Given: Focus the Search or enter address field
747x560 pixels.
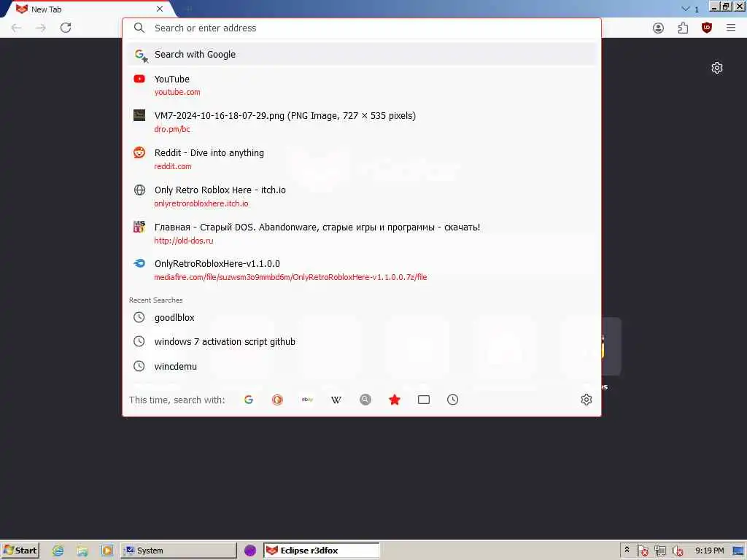Looking at the screenshot, I should (362, 28).
